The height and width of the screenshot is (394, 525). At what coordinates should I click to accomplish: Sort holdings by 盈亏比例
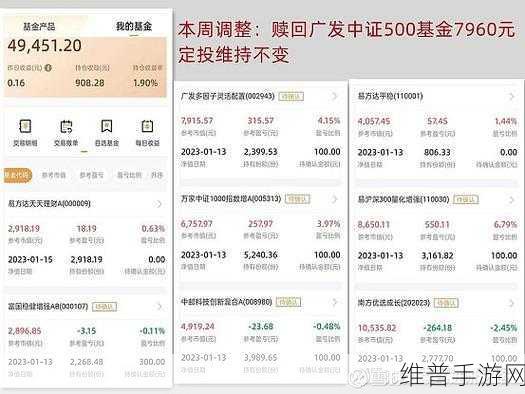tap(129, 175)
